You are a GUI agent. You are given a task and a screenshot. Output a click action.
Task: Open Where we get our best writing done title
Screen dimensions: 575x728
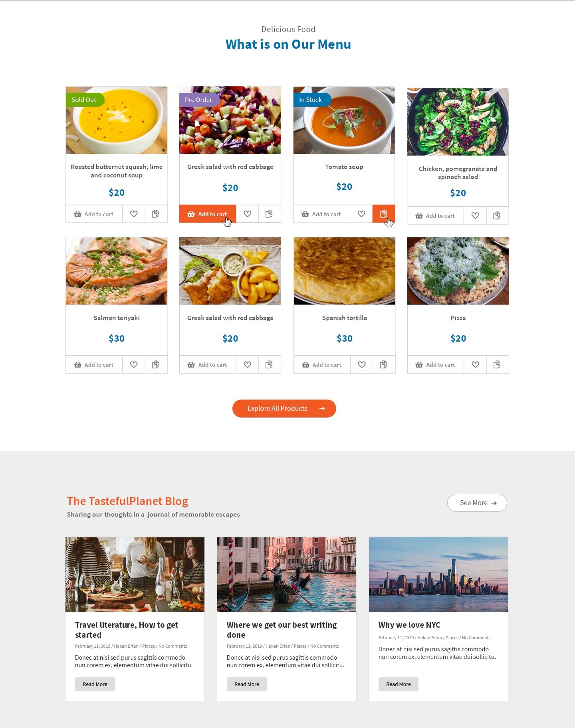(x=282, y=630)
